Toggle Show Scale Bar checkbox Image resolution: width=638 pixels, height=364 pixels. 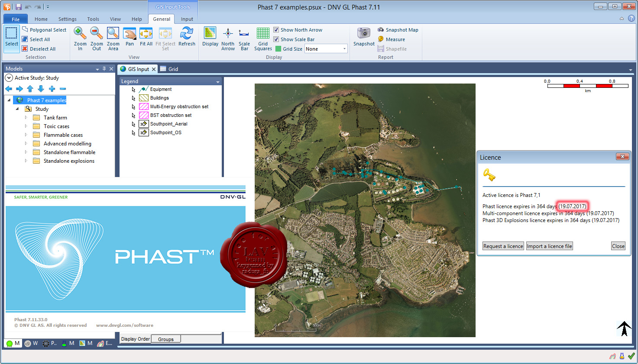click(x=276, y=39)
